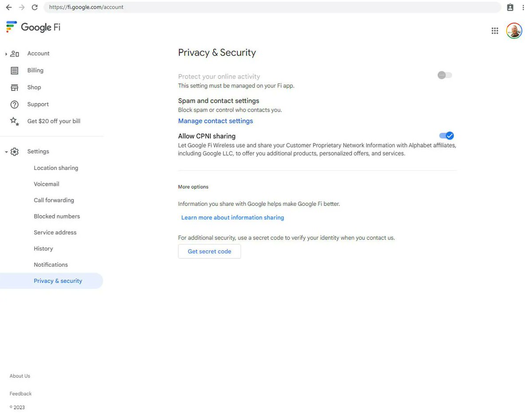Viewport: 532px width, 414px height.
Task: Select Get $20 off your bill
Action: [x=54, y=121]
